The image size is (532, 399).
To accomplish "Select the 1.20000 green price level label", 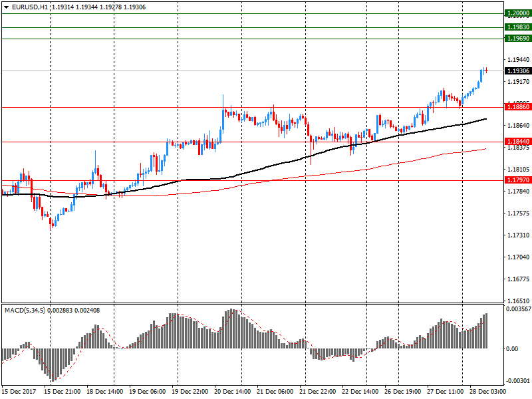I will click(517, 13).
